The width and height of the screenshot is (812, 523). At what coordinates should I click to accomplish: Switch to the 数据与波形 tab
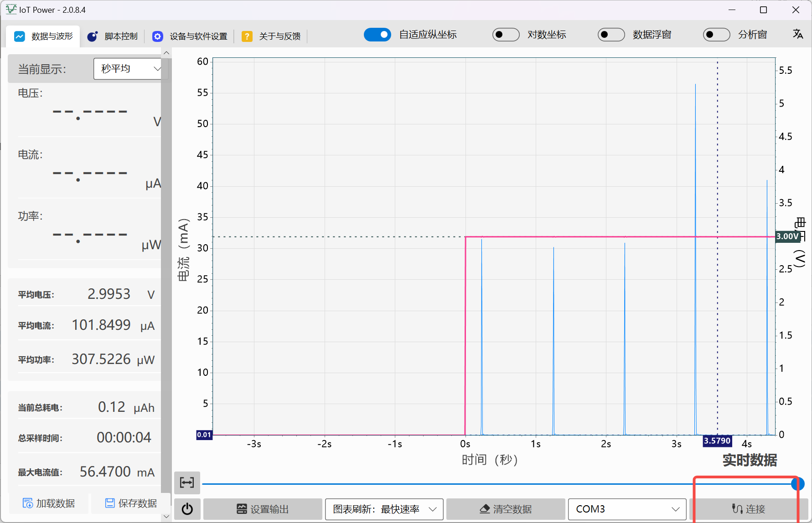click(43, 36)
